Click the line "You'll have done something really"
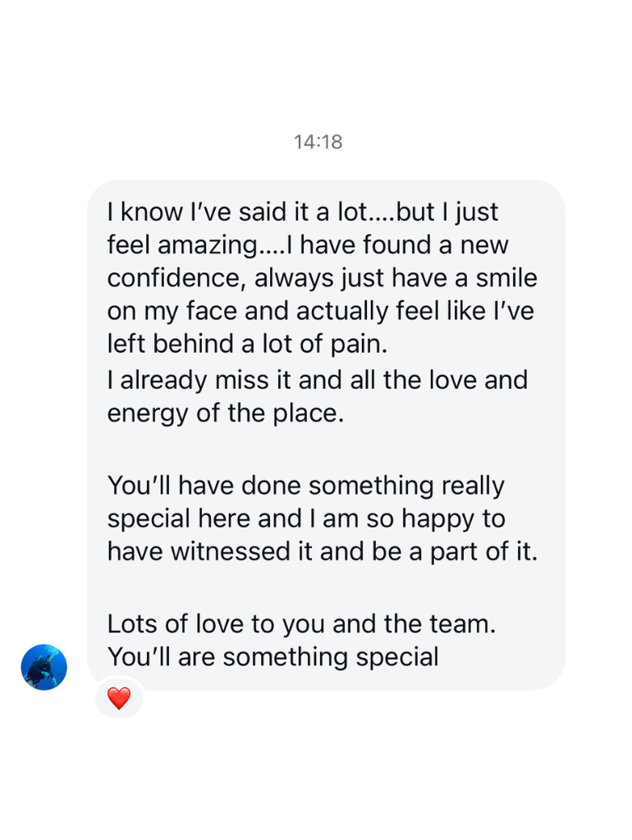Image resolution: width=632 pixels, height=840 pixels. [x=305, y=486]
